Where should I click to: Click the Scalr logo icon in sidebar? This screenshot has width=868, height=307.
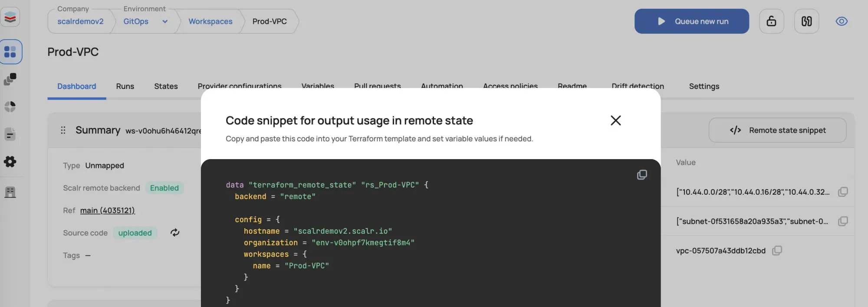coord(10,17)
